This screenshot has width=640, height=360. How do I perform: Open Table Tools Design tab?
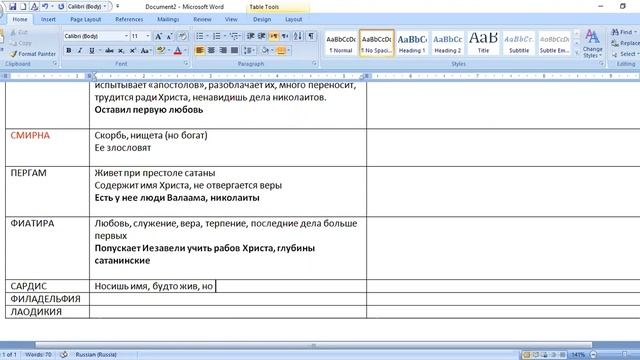pos(262,19)
